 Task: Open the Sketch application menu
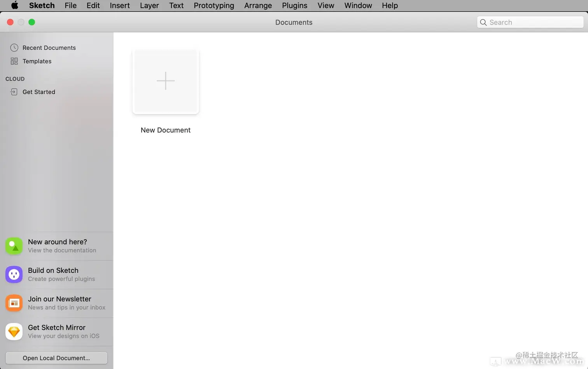(42, 5)
